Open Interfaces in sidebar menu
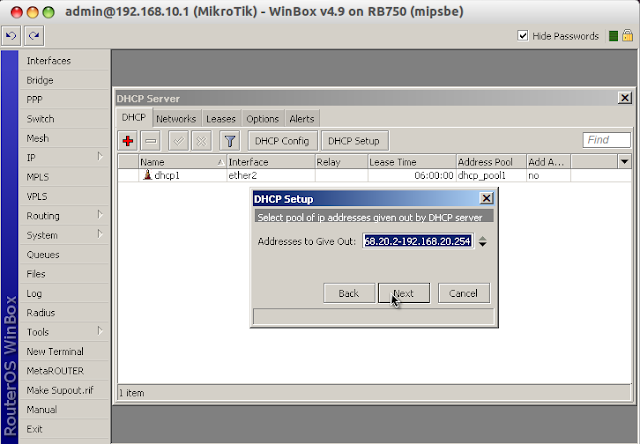The height and width of the screenshot is (444, 640). pos(64,61)
